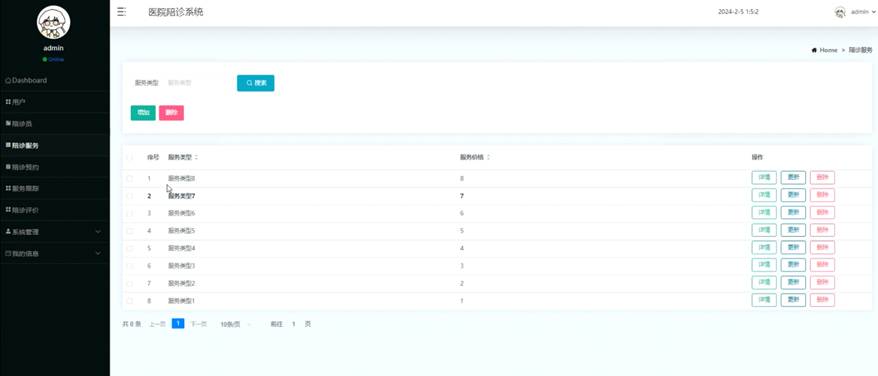Open the 陪诊员 sidebar menu

(x=55, y=123)
